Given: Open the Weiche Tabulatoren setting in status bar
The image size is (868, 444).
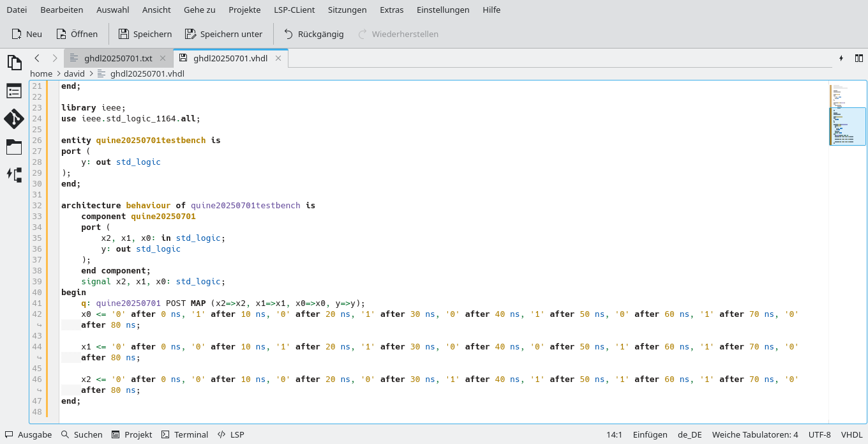Looking at the screenshot, I should tap(755, 434).
